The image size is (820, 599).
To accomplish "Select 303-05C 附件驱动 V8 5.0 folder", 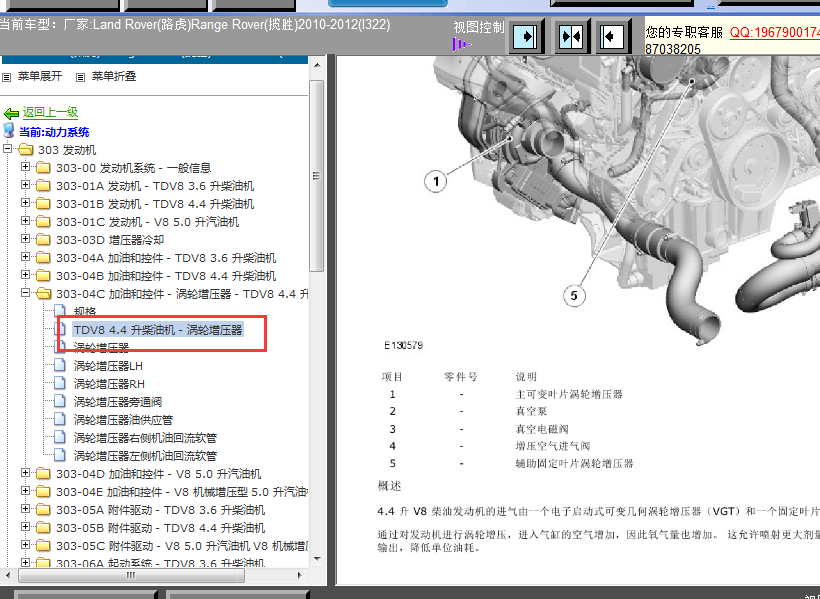I will [181, 546].
